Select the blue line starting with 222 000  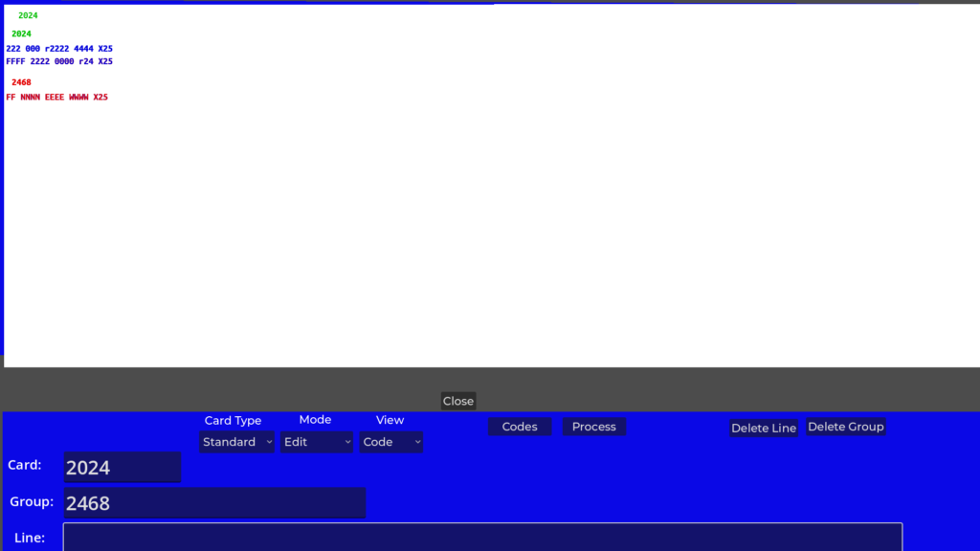(59, 48)
